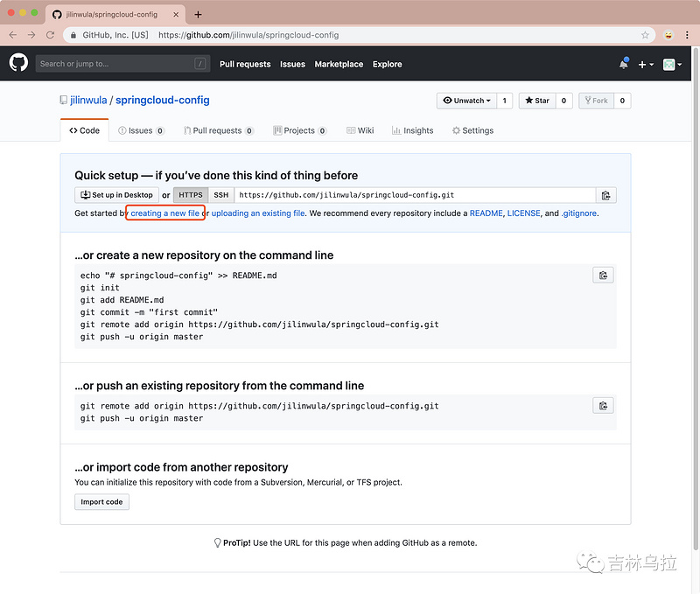This screenshot has height=594, width=700.
Task: Click Set up in Desktop
Action: (116, 195)
